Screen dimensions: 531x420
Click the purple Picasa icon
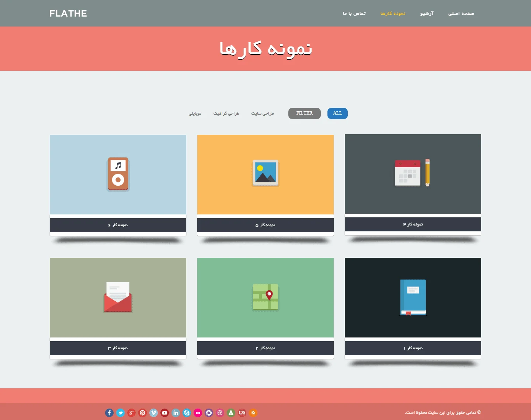[209, 413]
